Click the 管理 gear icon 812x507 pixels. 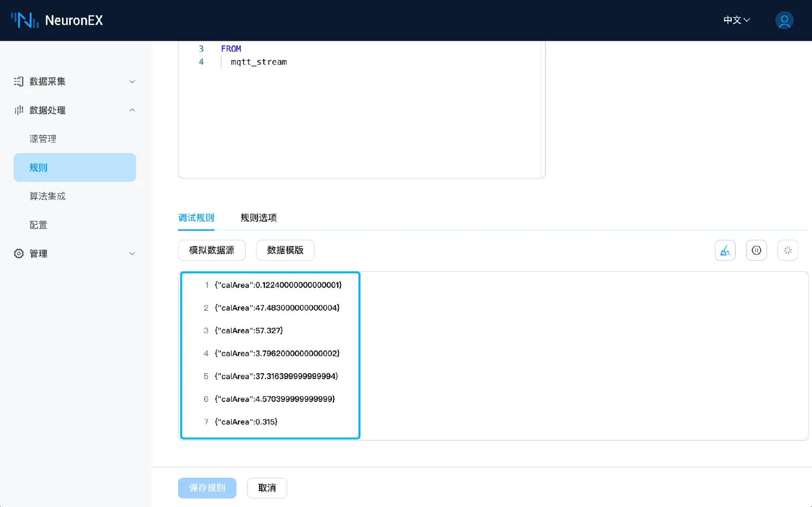pyautogui.click(x=19, y=253)
